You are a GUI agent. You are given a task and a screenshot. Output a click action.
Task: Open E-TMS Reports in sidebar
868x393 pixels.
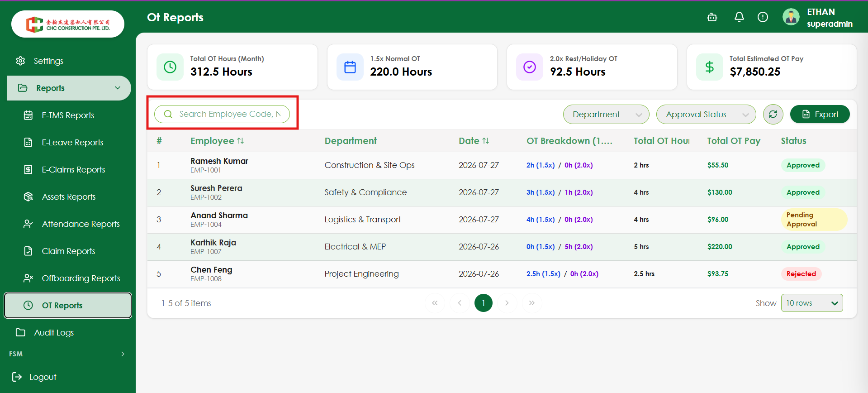(68, 115)
